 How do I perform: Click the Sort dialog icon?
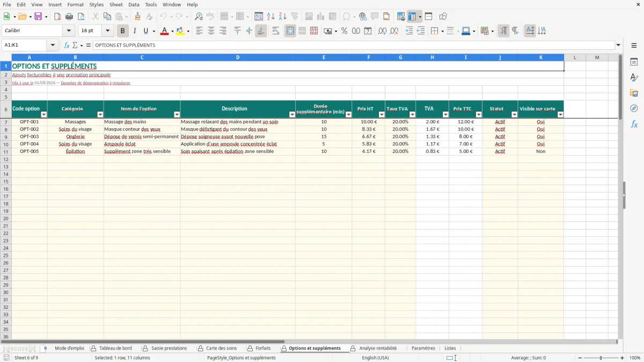[x=259, y=17]
